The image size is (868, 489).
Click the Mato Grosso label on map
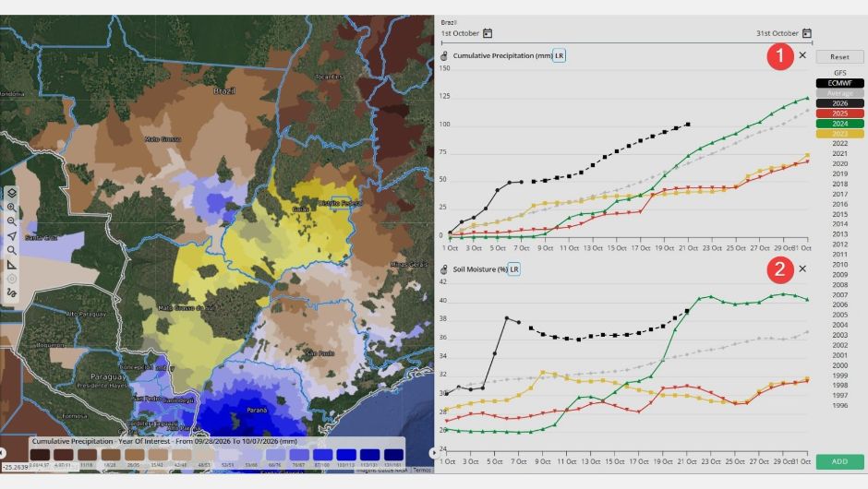163,138
